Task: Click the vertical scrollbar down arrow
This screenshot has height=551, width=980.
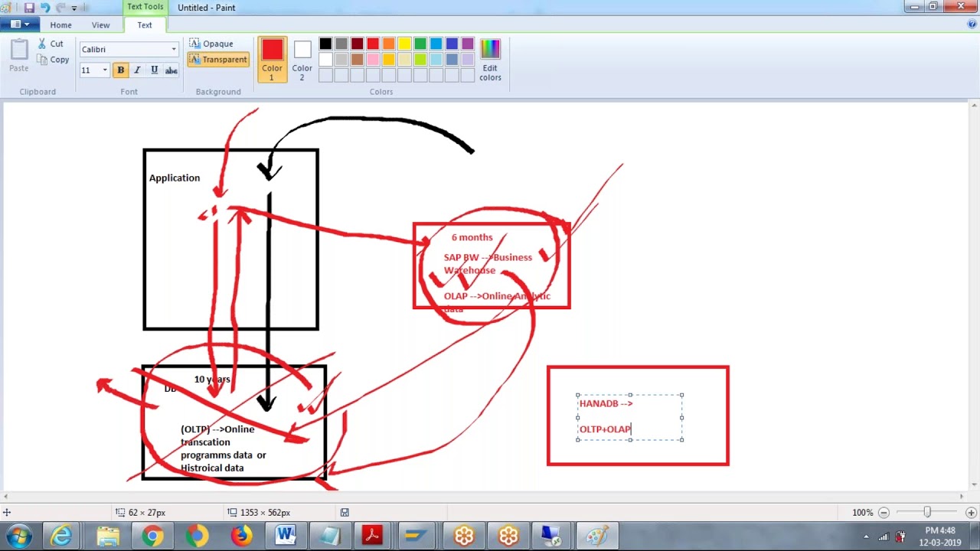Action: pyautogui.click(x=975, y=484)
